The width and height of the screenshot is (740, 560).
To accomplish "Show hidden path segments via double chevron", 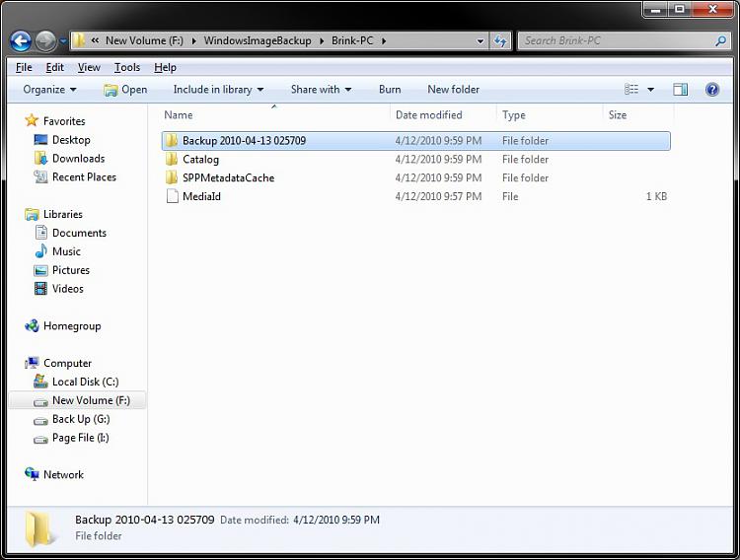I will point(95,40).
